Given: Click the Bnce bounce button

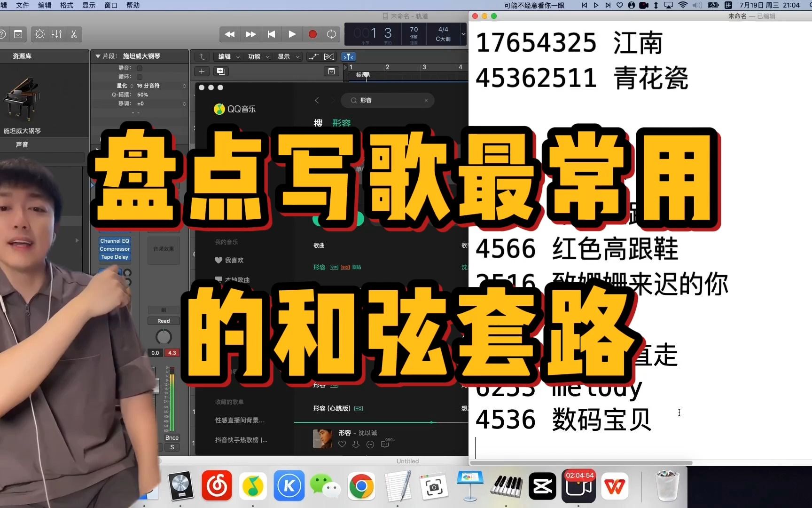Looking at the screenshot, I should click(172, 438).
